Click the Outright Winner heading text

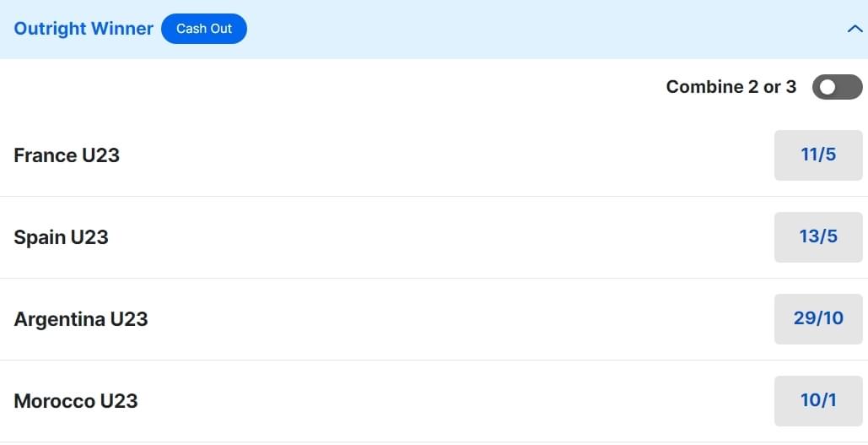point(84,29)
